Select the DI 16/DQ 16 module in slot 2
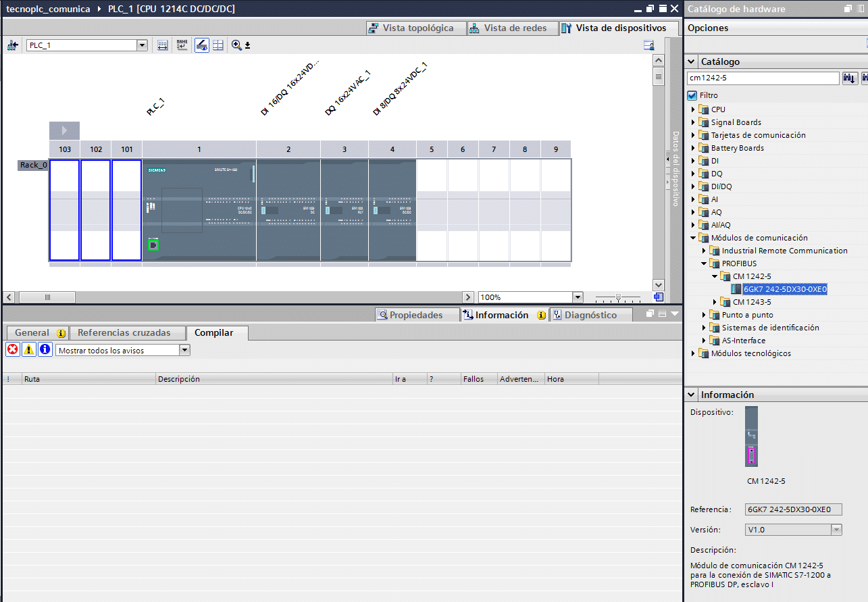The image size is (868, 602). 288,210
